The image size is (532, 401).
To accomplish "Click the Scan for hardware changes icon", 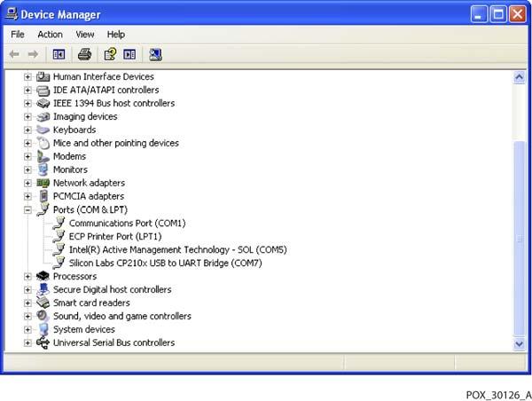I will coord(155,55).
